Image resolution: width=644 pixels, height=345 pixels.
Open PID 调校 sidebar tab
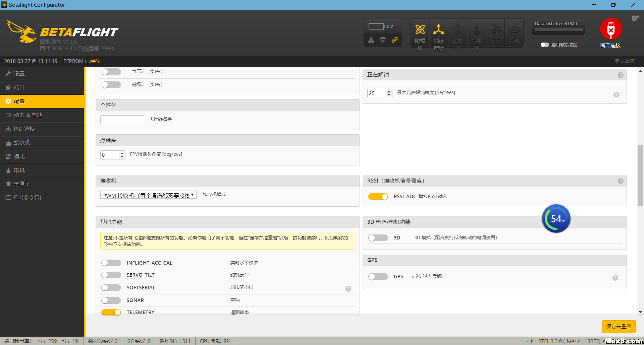click(42, 129)
